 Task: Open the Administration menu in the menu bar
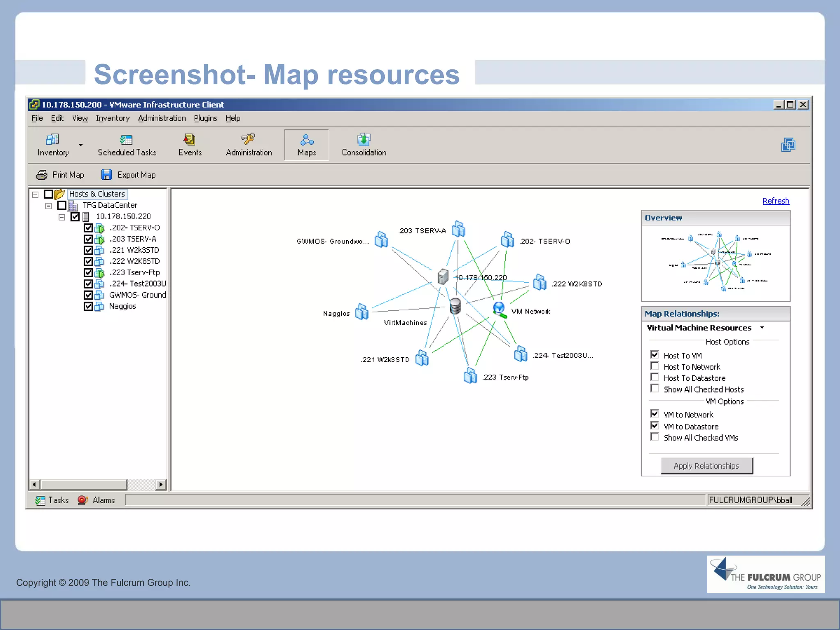[162, 118]
